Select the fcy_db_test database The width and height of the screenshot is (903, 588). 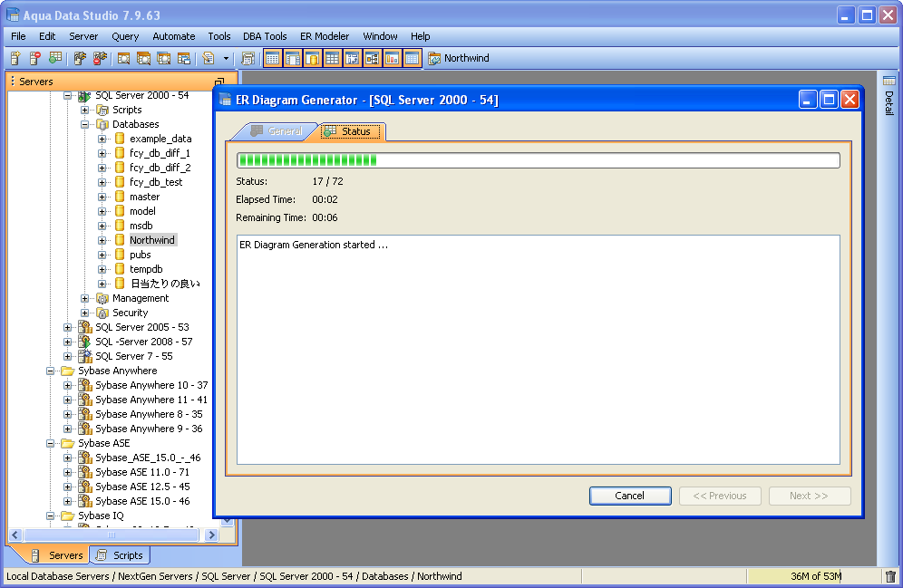(156, 182)
